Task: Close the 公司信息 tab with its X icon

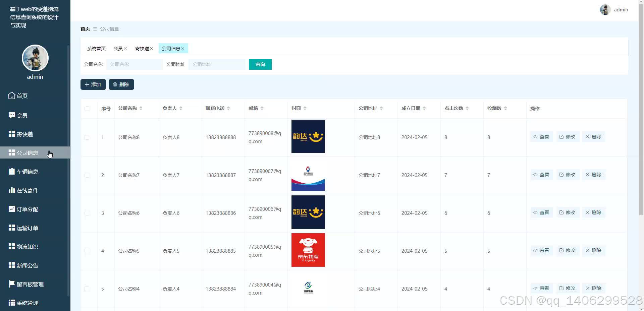Action: [x=183, y=49]
